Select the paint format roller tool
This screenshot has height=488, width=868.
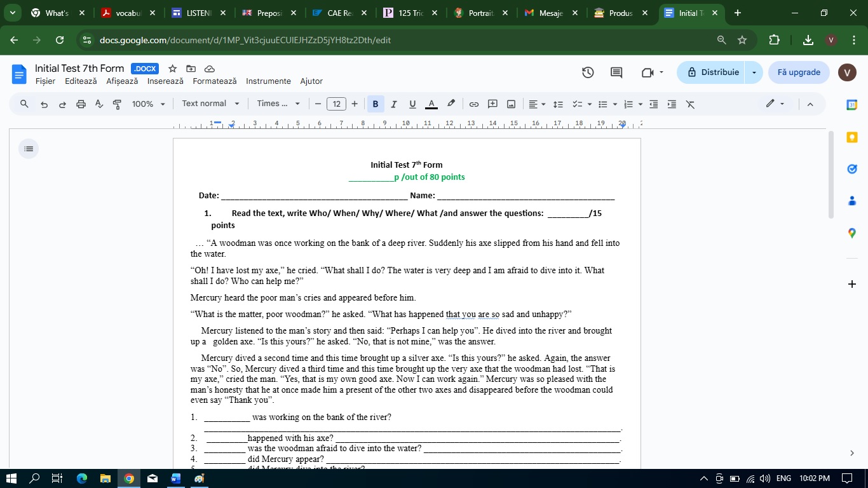tap(117, 104)
